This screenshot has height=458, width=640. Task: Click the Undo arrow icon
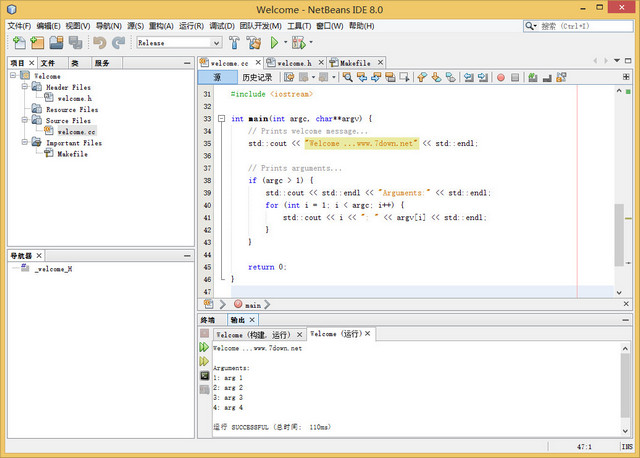[x=99, y=43]
